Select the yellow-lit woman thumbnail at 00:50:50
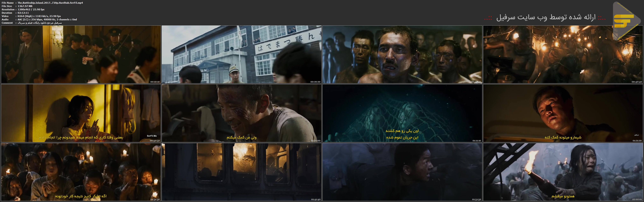Screen dimensions: 644x202 (81, 113)
